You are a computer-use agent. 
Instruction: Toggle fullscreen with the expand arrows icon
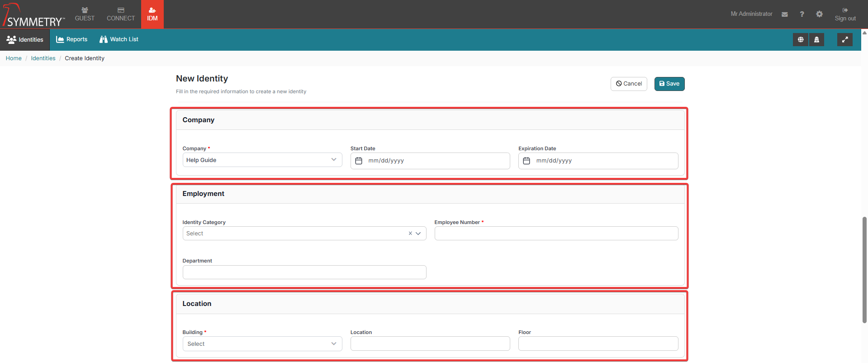(x=844, y=40)
